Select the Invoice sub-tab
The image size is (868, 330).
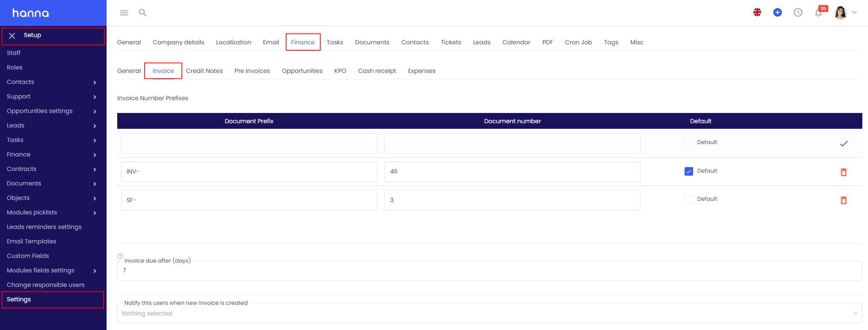click(x=163, y=71)
